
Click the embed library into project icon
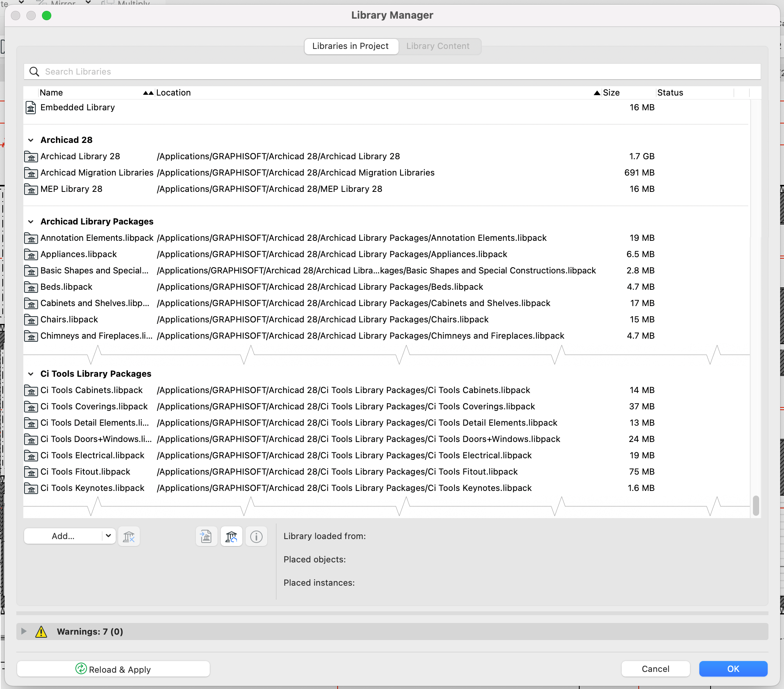click(206, 536)
